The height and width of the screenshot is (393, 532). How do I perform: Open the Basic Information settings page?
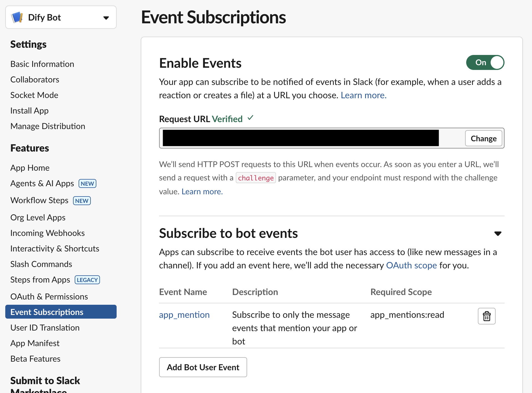[x=42, y=64]
